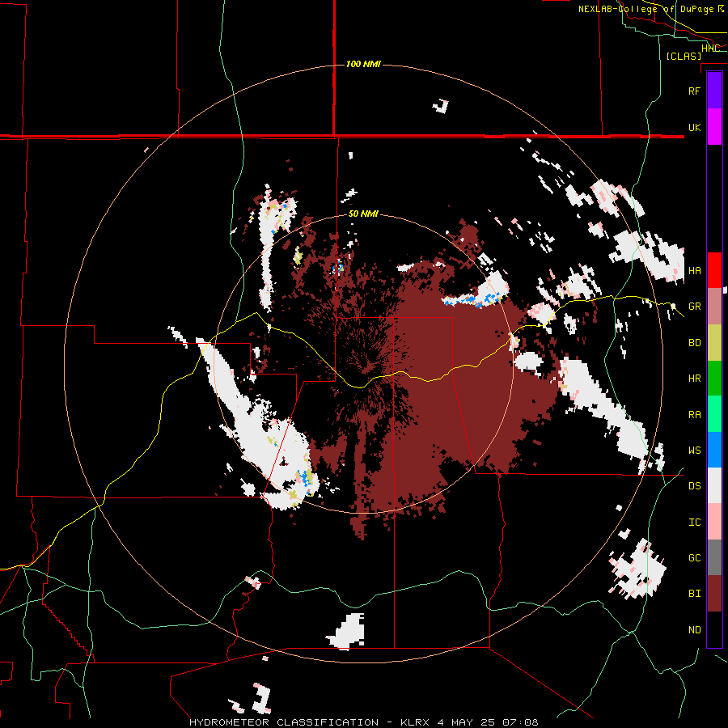Click the BD legend label
This screenshot has width=728, height=728.
coord(694,343)
